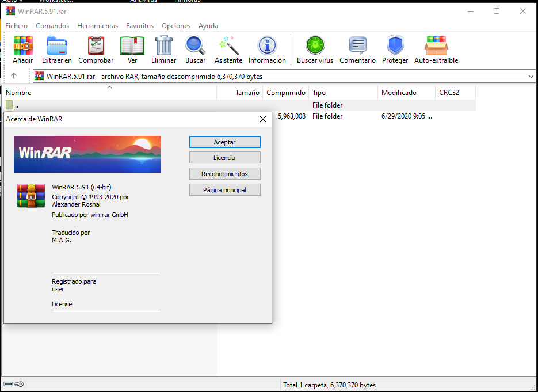Sort by the Nombre column header

click(110, 93)
